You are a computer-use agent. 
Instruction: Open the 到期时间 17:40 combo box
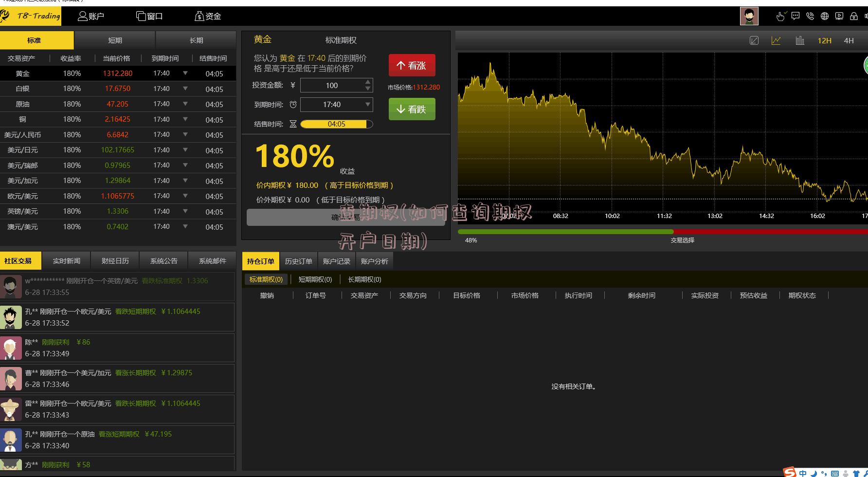point(337,105)
